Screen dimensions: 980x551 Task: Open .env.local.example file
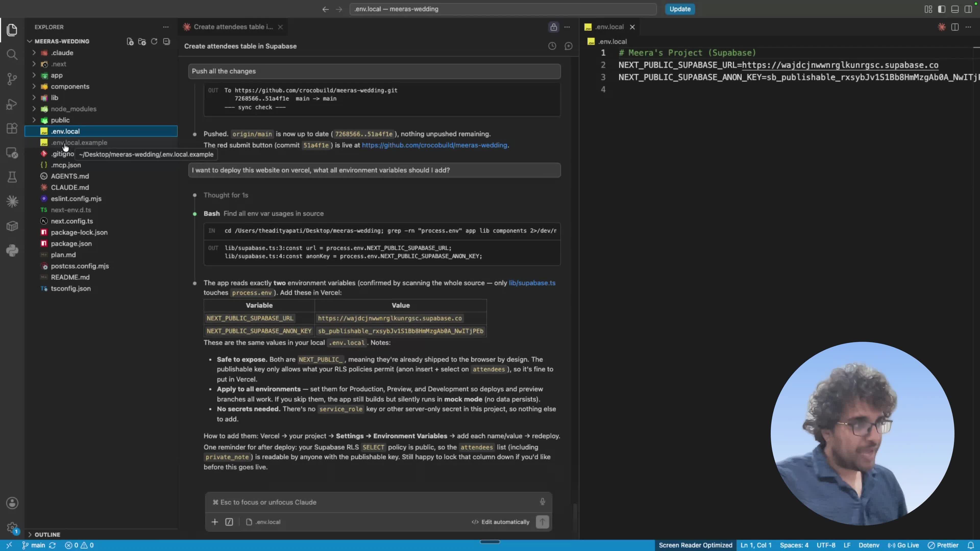101,143
